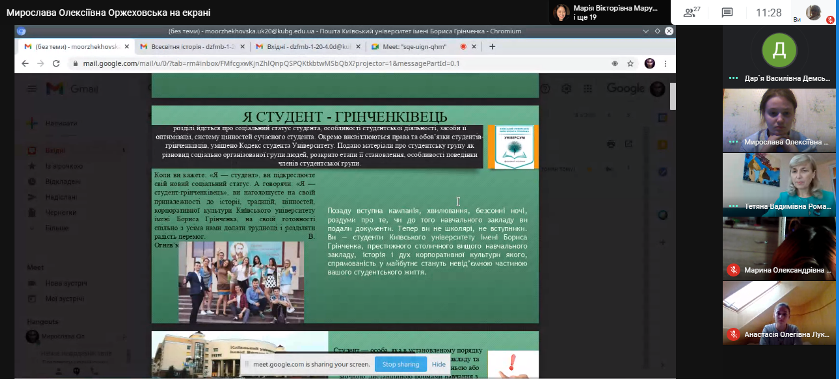Click Google account avatar in Gmail
This screenshot has height=379, width=839.
[x=657, y=88]
